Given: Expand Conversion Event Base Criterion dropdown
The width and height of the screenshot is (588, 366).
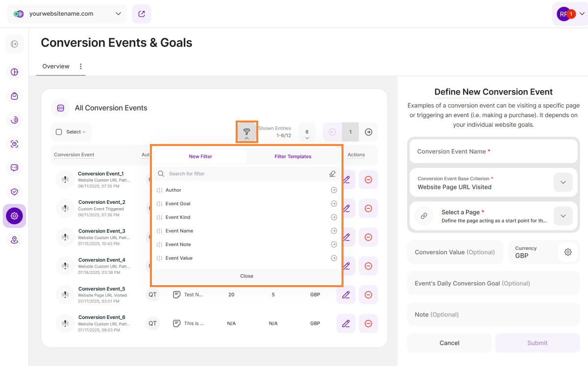Looking at the screenshot, I should [x=563, y=183].
